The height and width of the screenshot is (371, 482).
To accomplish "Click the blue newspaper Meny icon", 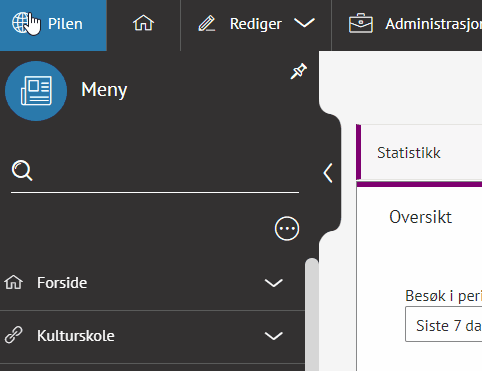I will (x=36, y=91).
